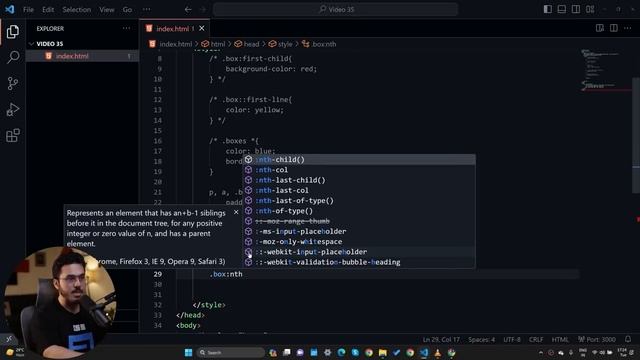Close the index.html editor tab
Viewport: 640px width, 360px height.
pos(202,29)
